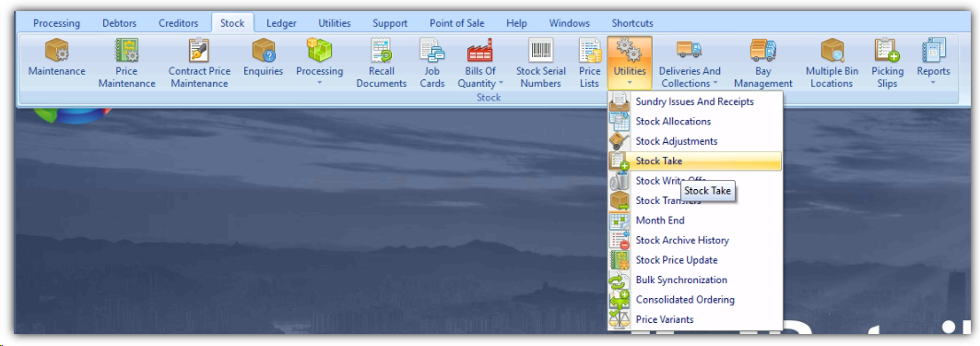Screen dimensions: 980x346
Task: Open the Utilities ribbon tab
Action: 335,23
